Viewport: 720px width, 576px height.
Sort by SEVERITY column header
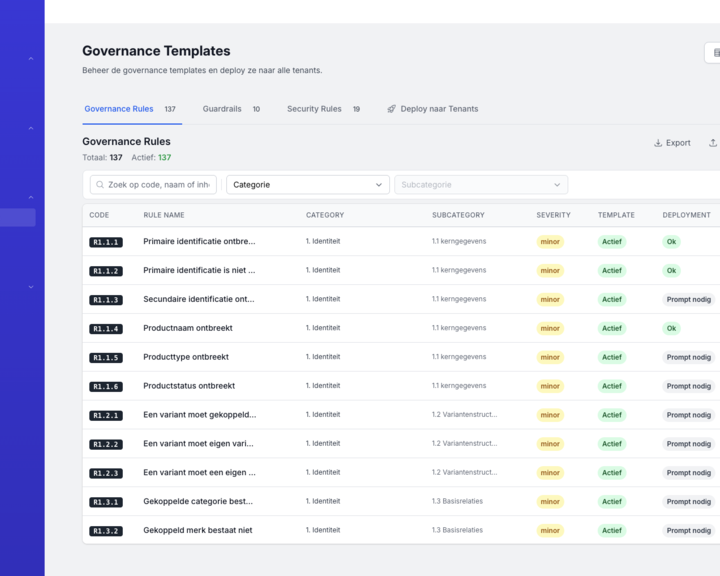[553, 215]
